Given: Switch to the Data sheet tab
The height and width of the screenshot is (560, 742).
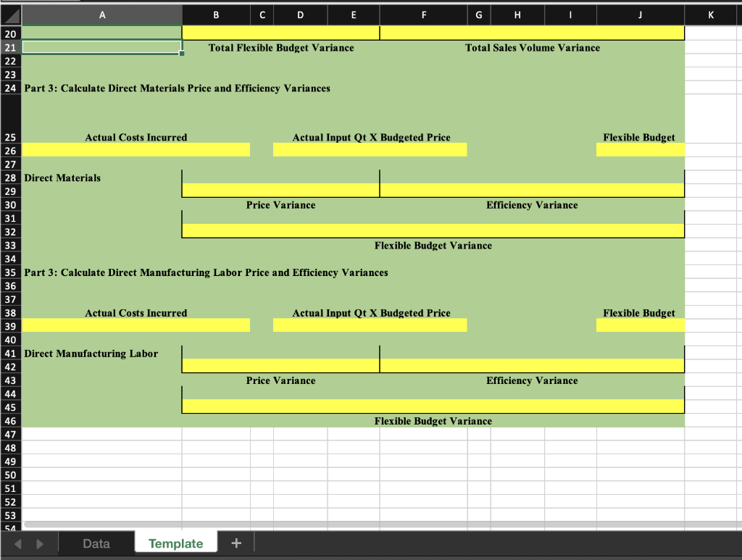Looking at the screenshot, I should pos(96,543).
